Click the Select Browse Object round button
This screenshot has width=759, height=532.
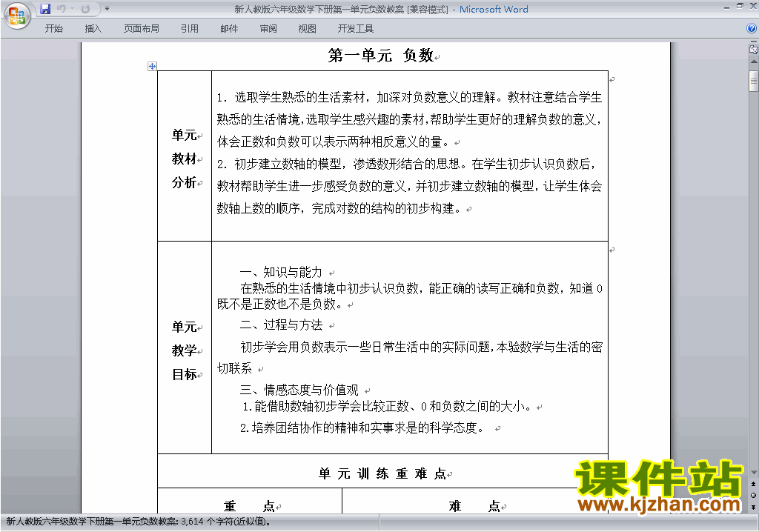coord(754,495)
